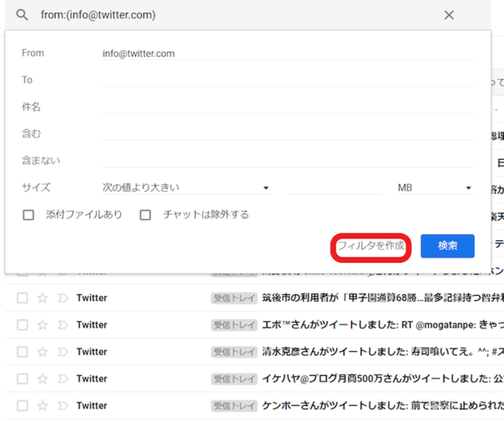Click the フィルタを作成 link
This screenshot has width=504, height=421.
[x=371, y=246]
